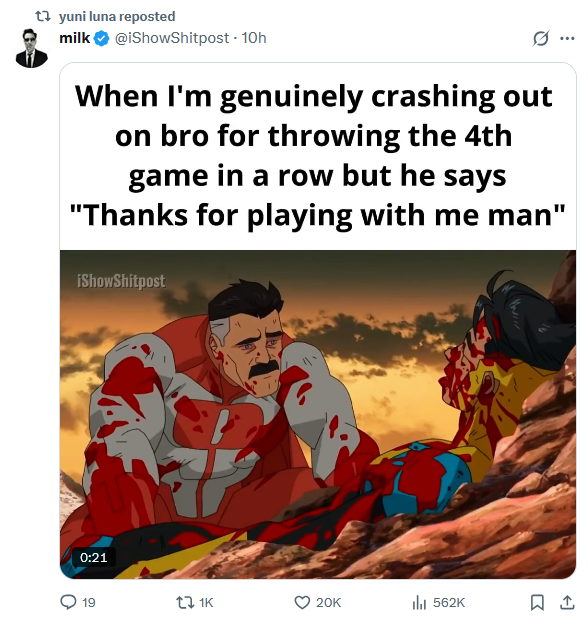Open the 10h timestamp permalink
This screenshot has width=588, height=620.
[254, 38]
